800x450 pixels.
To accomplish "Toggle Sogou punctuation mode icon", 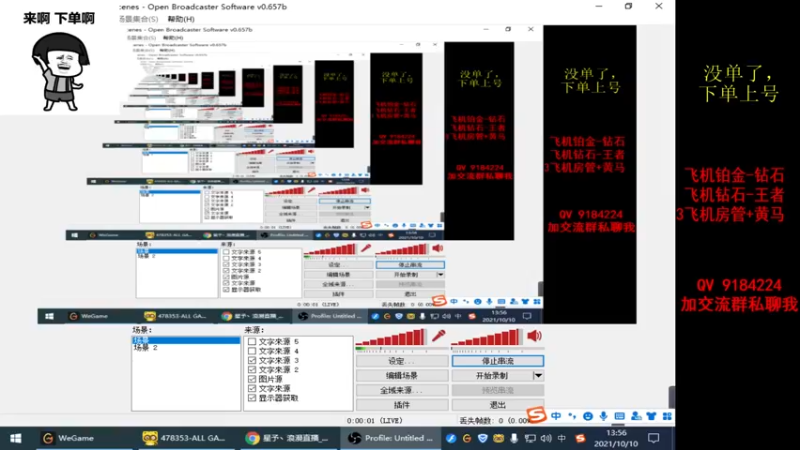I will coord(572,416).
